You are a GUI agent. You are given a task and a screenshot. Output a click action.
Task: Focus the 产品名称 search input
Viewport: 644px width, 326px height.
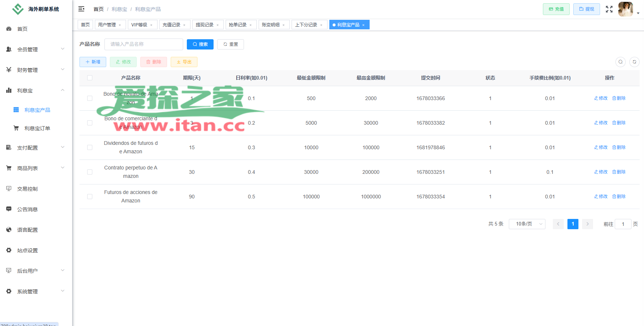[144, 44]
